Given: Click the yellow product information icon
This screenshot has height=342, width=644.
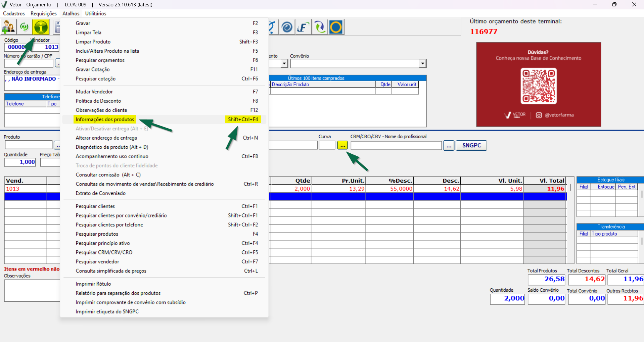Looking at the screenshot, I should (x=41, y=27).
